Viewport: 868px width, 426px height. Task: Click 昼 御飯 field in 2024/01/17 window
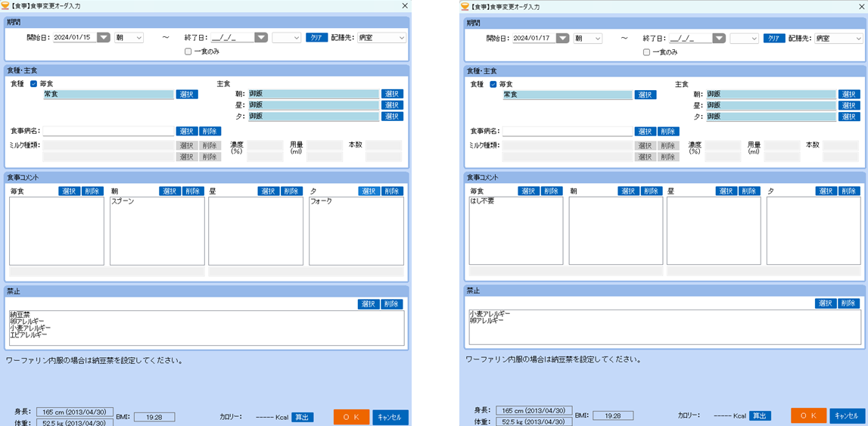tap(771, 106)
